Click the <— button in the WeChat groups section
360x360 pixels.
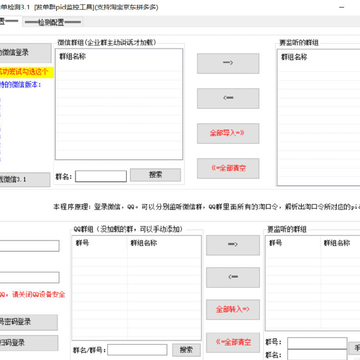coord(228,98)
